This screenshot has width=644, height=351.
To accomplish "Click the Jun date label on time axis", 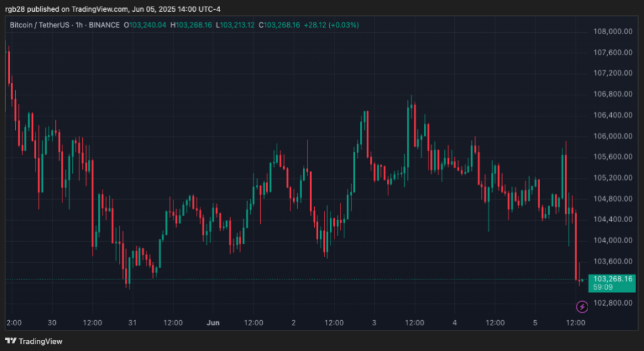I will pos(213,323).
